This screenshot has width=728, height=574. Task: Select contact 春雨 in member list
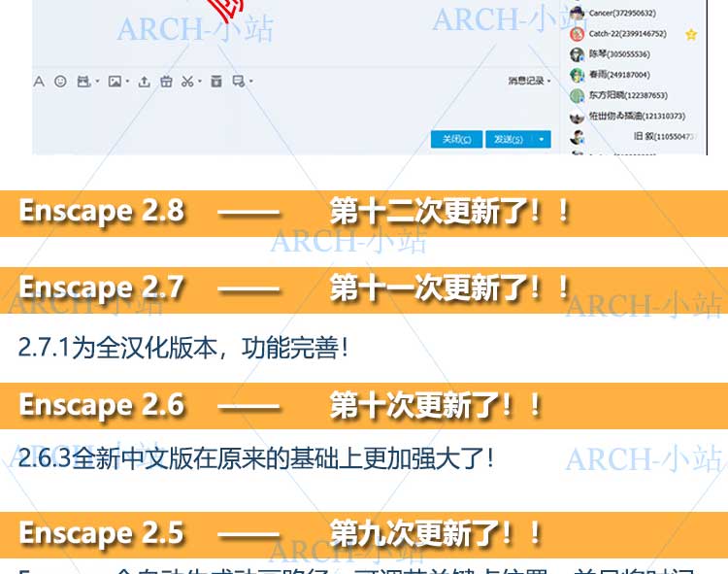coord(618,75)
